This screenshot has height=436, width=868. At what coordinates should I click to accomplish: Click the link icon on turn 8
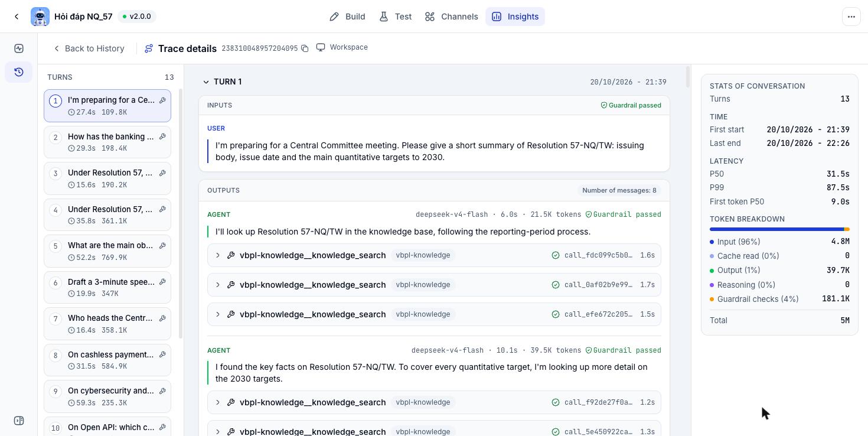[162, 354]
